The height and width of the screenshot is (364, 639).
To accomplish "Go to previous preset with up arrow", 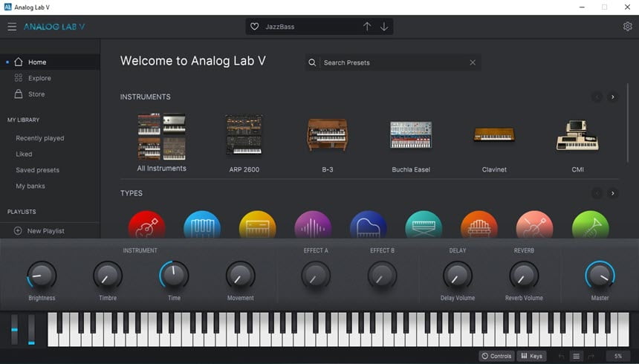I will pyautogui.click(x=367, y=27).
